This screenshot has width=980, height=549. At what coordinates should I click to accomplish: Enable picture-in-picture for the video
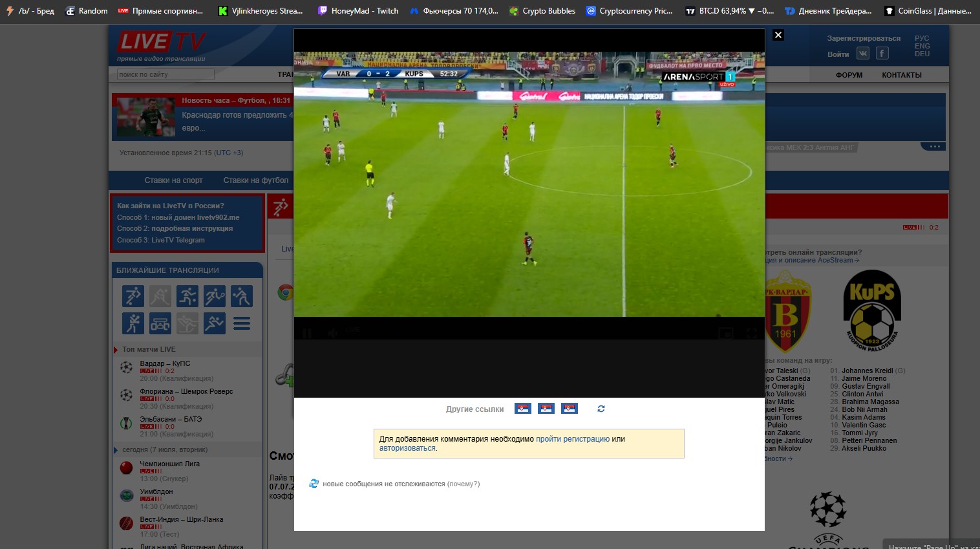(726, 333)
